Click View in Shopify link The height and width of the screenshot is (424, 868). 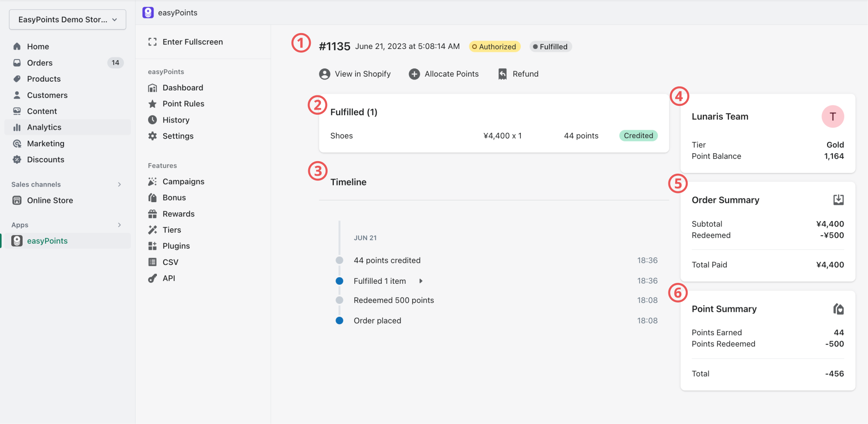coord(362,74)
